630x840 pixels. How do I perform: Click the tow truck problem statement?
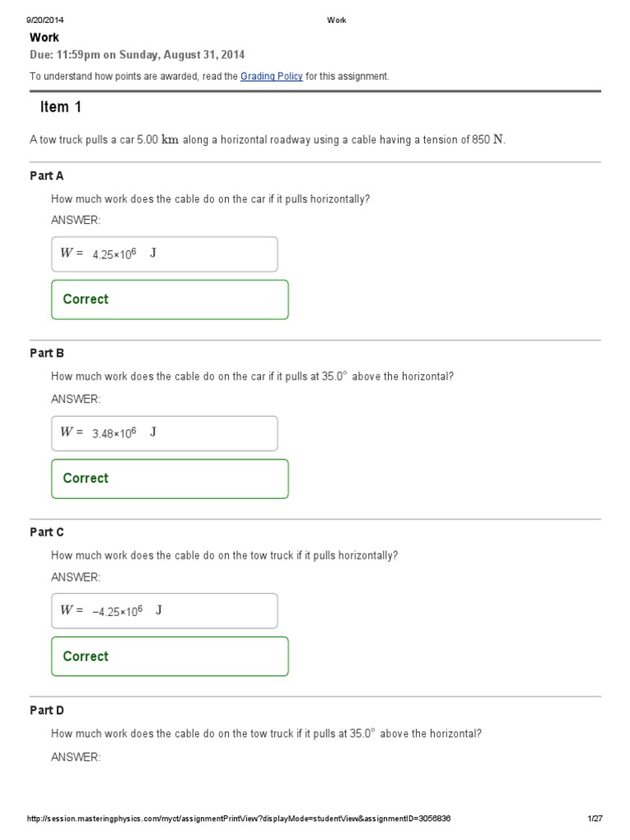267,139
